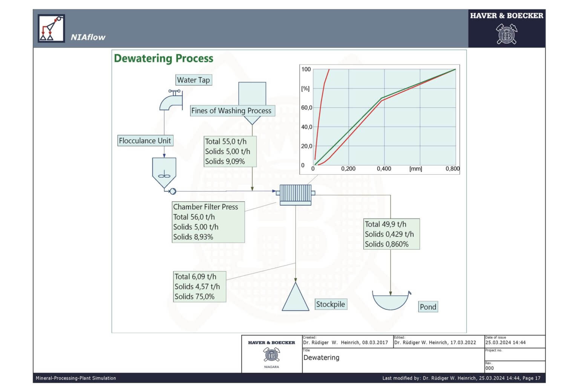Click the Stockpile label
Screen dimensions: 579x392
tap(331, 304)
